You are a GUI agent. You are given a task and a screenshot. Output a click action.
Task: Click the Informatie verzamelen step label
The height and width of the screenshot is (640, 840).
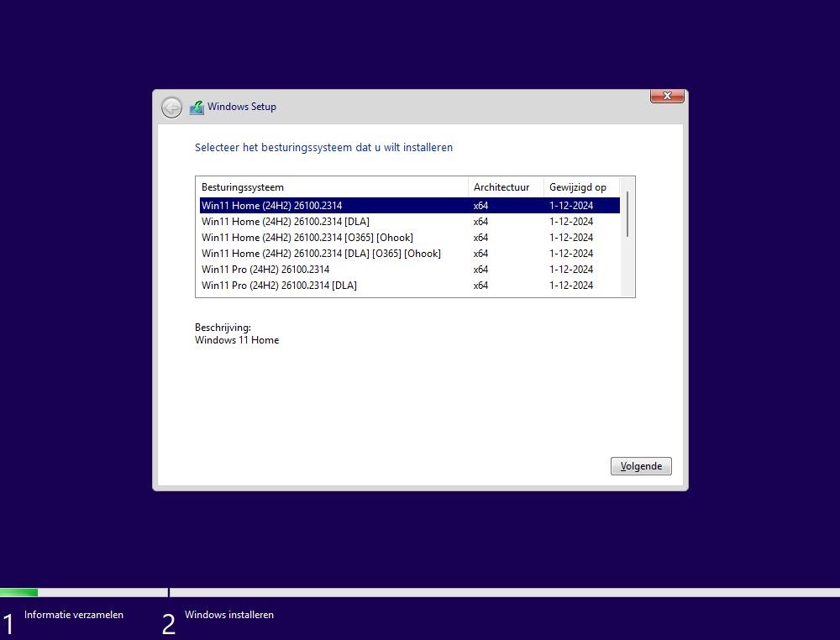74,615
